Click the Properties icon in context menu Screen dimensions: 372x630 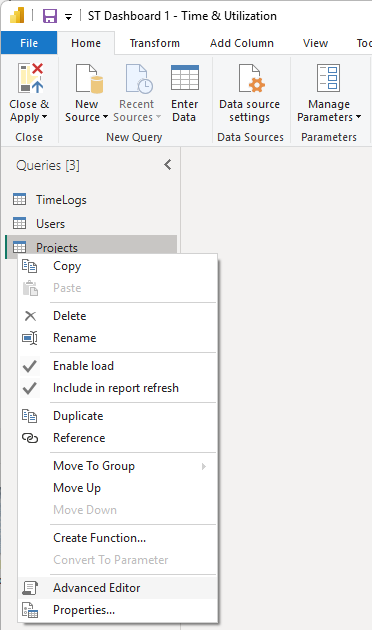(x=30, y=610)
